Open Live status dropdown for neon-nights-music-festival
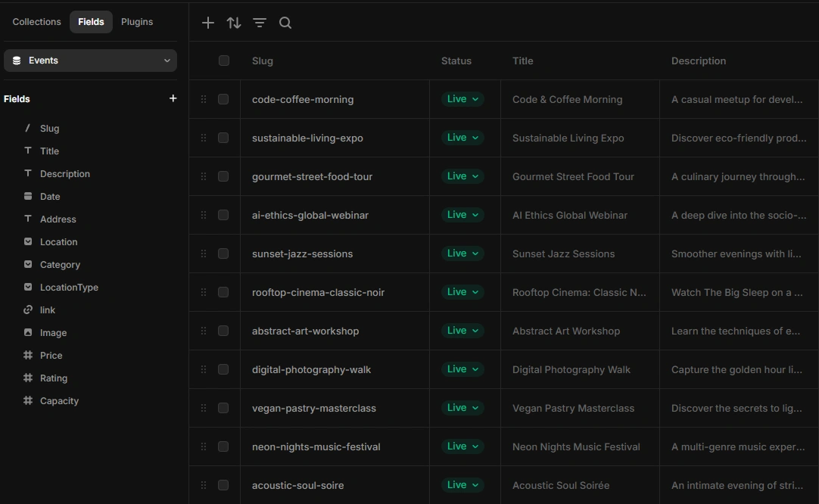 point(462,446)
